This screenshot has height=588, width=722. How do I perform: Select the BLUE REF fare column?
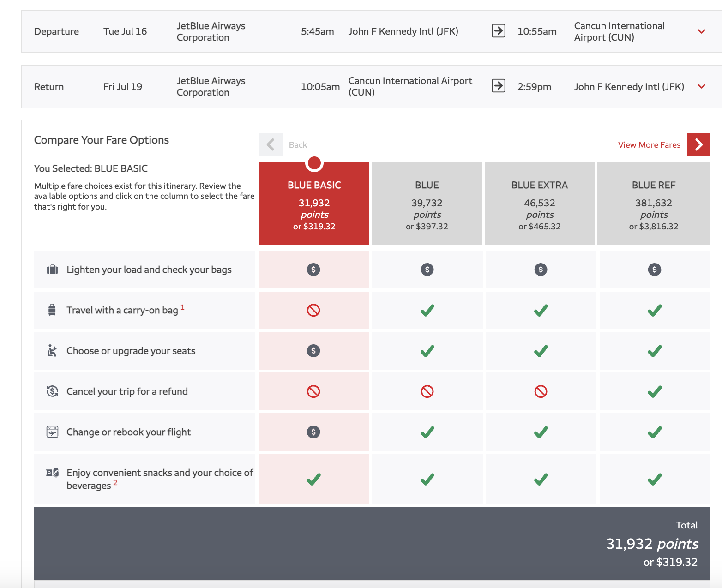(654, 204)
